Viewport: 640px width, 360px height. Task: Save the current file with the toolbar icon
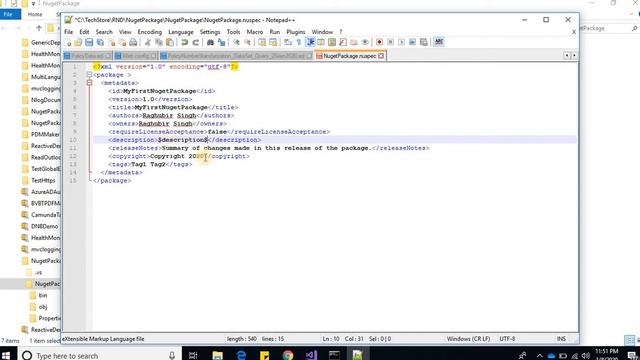coord(89,42)
